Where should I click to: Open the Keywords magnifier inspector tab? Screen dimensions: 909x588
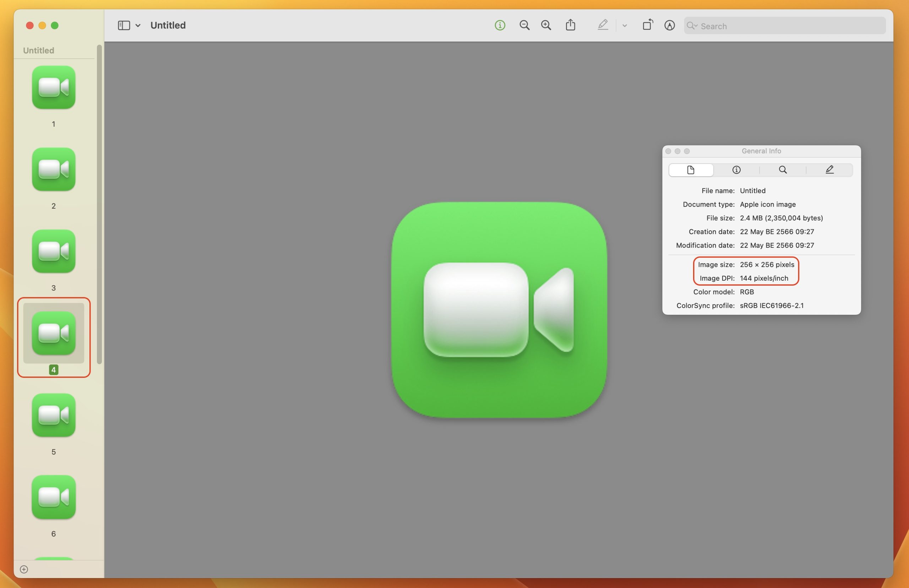click(x=783, y=170)
